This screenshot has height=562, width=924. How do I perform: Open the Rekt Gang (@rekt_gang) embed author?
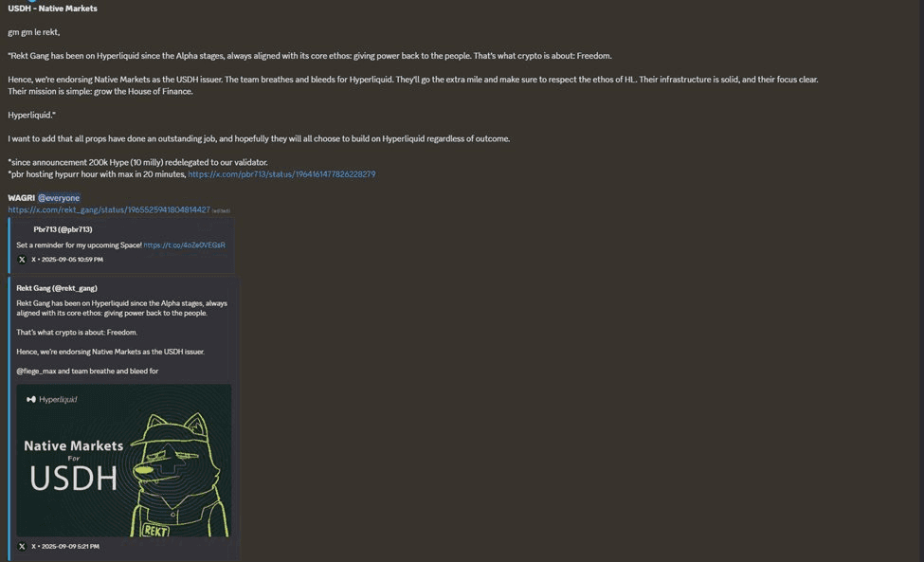tap(57, 288)
